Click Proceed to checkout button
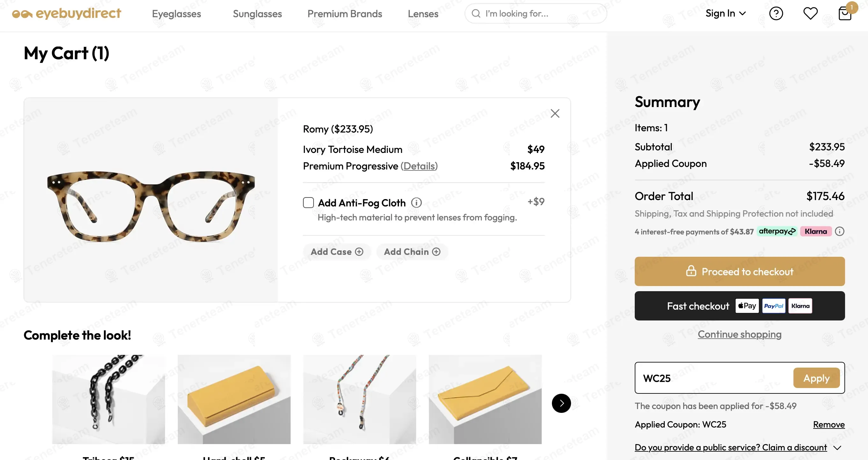 [x=739, y=271]
